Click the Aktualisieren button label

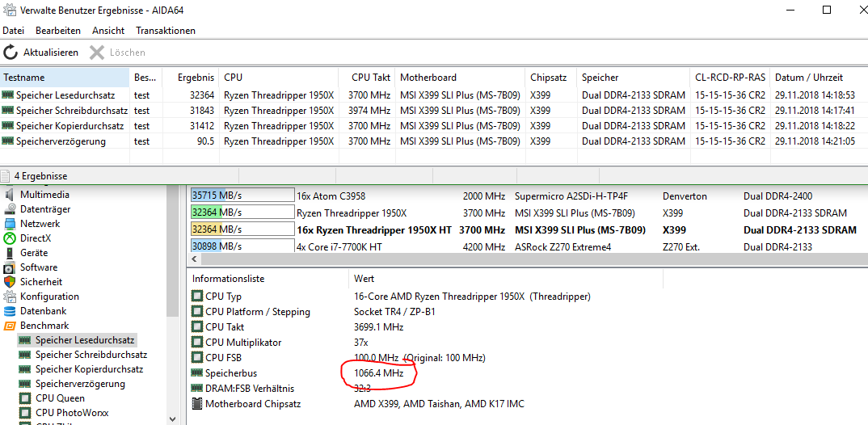(x=50, y=53)
